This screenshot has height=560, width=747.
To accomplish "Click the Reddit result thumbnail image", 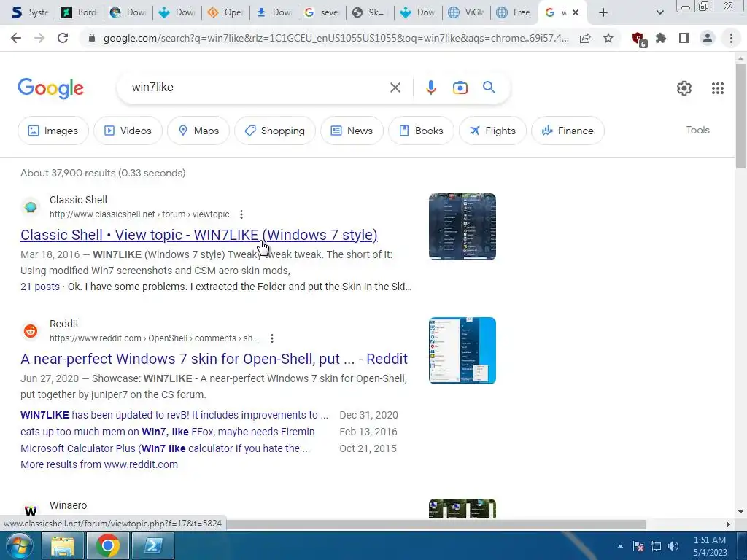I will [x=462, y=351].
